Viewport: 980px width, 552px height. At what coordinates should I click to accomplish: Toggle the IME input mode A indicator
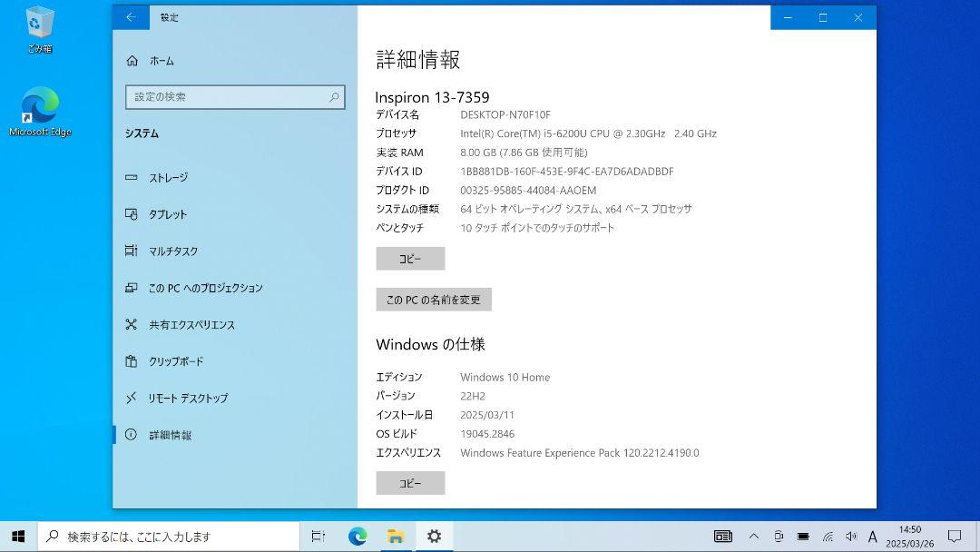873,537
